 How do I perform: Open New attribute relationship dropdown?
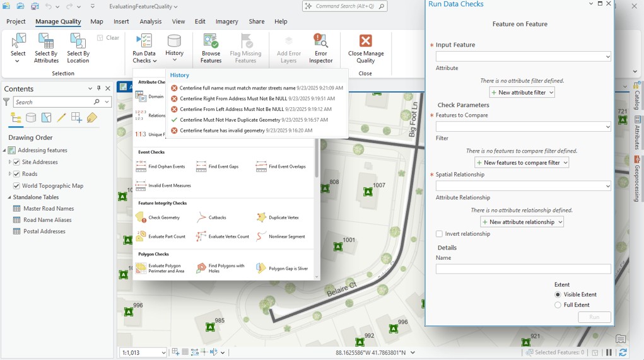point(522,222)
